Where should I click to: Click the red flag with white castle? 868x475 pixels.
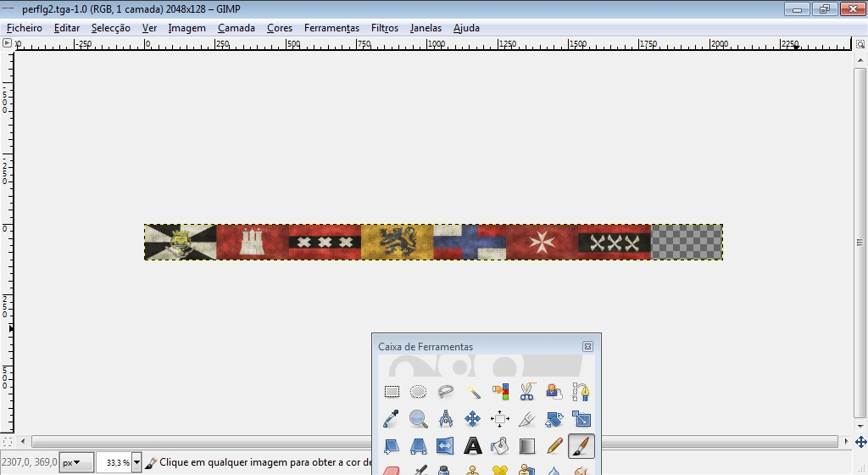(x=253, y=242)
